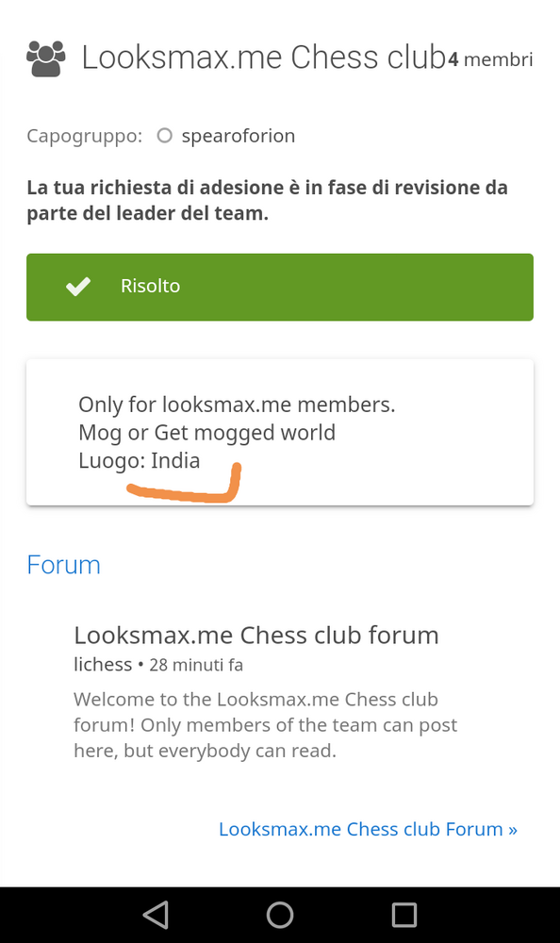The image size is (560, 943).
Task: Tap the Android home button
Action: point(280,915)
